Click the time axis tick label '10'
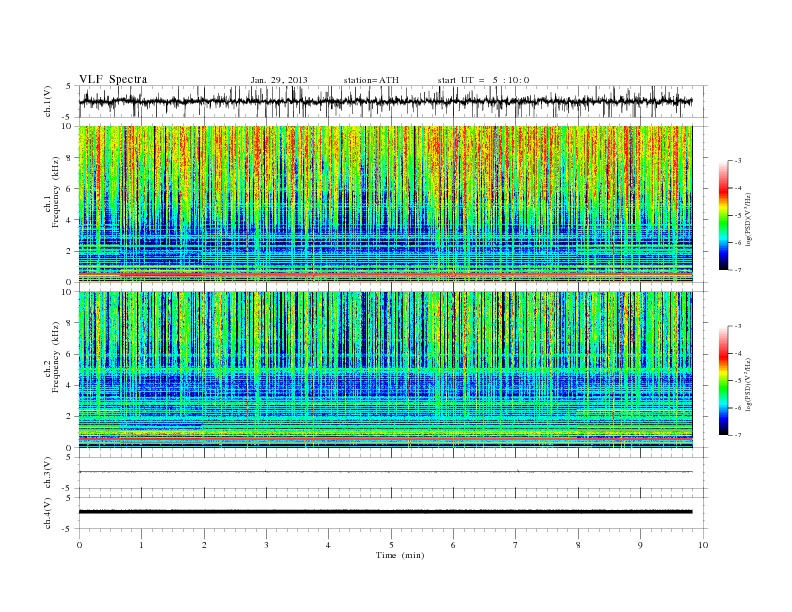792x612 pixels. (703, 545)
